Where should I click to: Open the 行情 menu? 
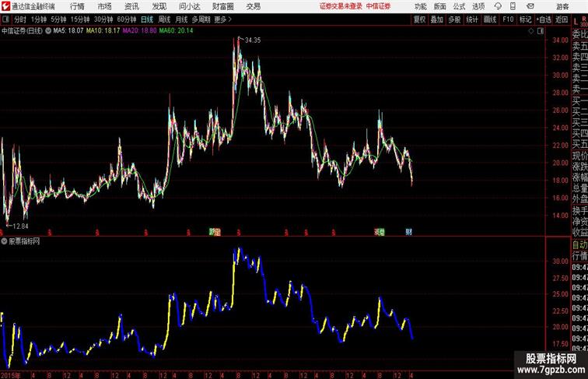pyautogui.click(x=77, y=6)
